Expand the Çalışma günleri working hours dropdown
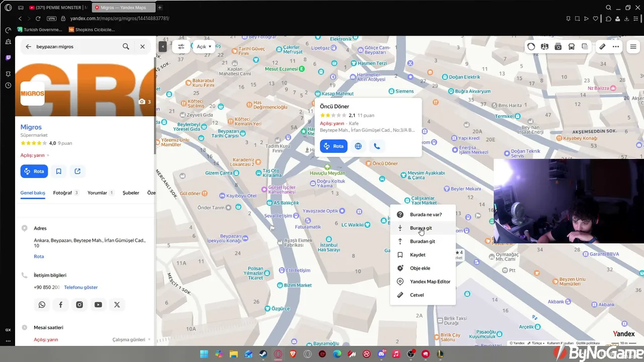 [x=132, y=339]
